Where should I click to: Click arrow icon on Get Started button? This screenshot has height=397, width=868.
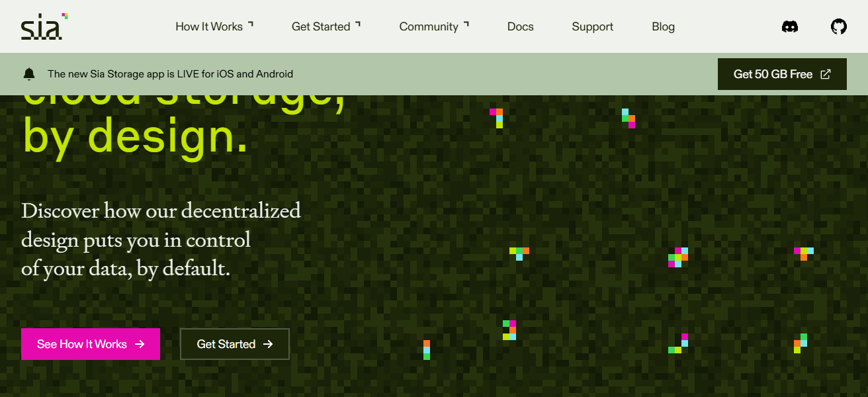click(x=268, y=344)
